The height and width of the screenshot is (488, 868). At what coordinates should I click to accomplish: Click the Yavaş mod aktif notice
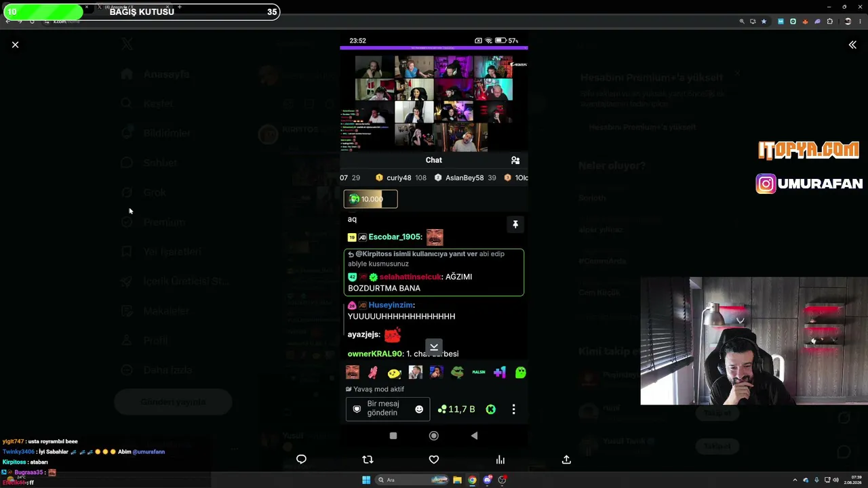[375, 389]
